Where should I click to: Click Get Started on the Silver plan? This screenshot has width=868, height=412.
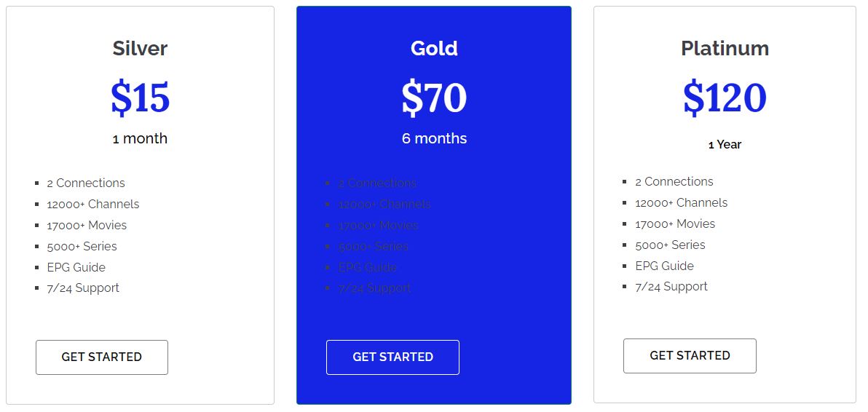(x=102, y=357)
